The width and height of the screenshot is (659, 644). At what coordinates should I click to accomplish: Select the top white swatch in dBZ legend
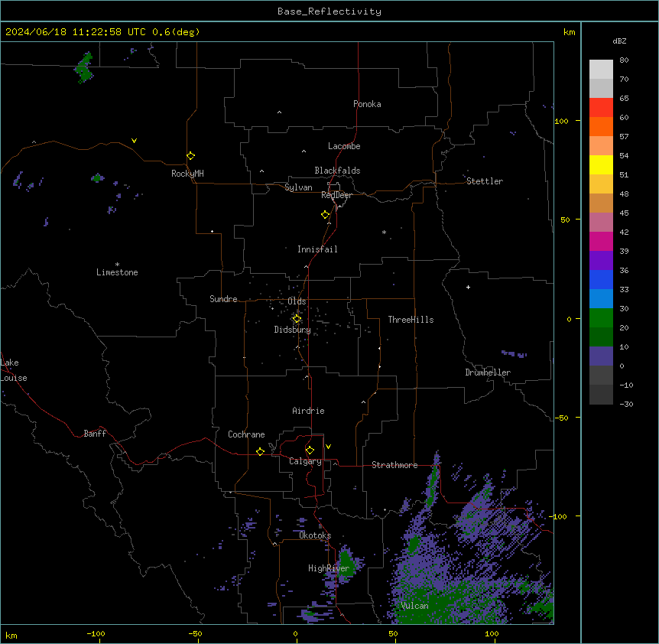(601, 70)
